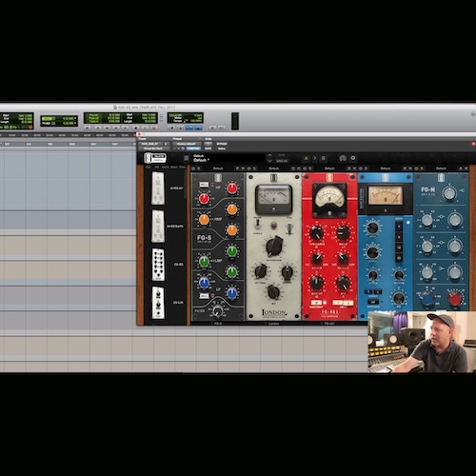Click the upper Bell button on FG-S
This screenshot has height=476, width=476.
tap(204, 185)
